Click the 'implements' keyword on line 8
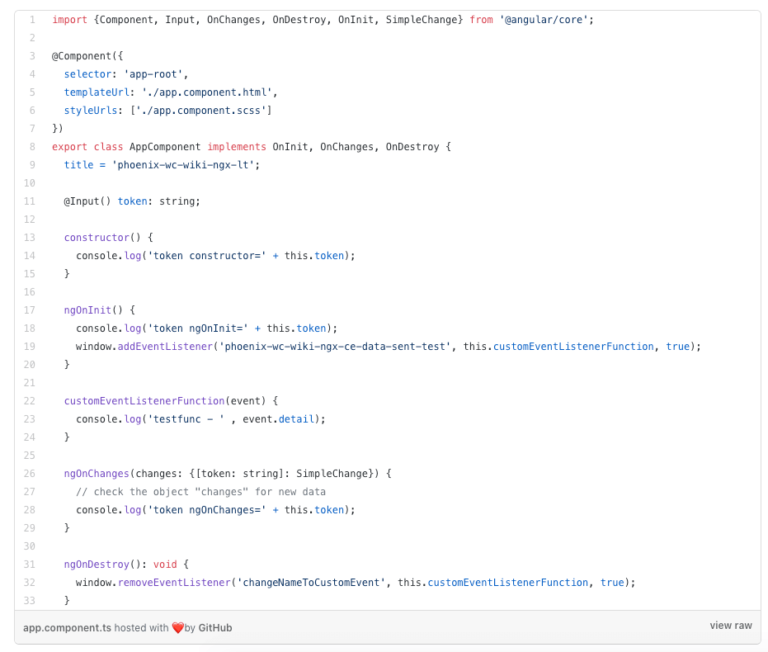The image size is (768, 652). pyautogui.click(x=237, y=146)
